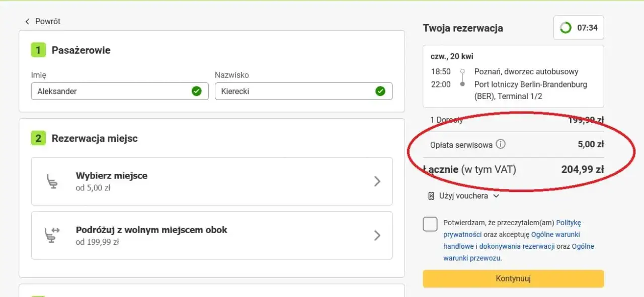Click the seat selection icon next to Wybierz miejsce
The image size is (644, 297).
(x=52, y=181)
